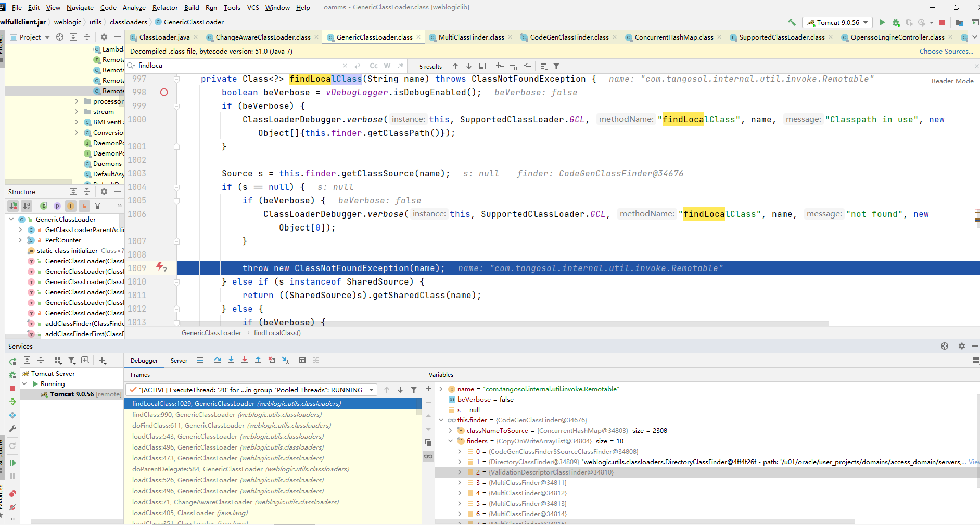Click the Select All Occurrences icon in search bar

tap(527, 66)
